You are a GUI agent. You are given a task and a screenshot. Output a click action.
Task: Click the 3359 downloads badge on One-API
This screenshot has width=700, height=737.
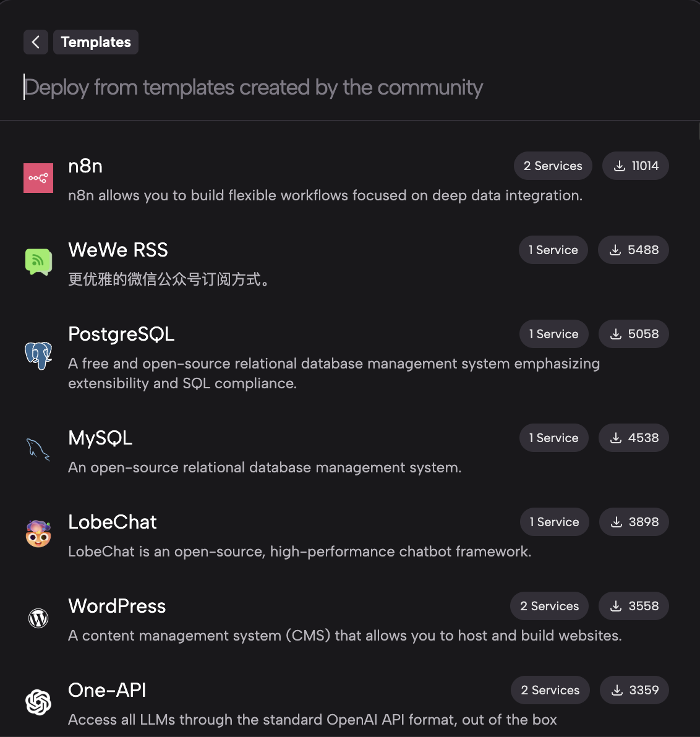(x=634, y=690)
